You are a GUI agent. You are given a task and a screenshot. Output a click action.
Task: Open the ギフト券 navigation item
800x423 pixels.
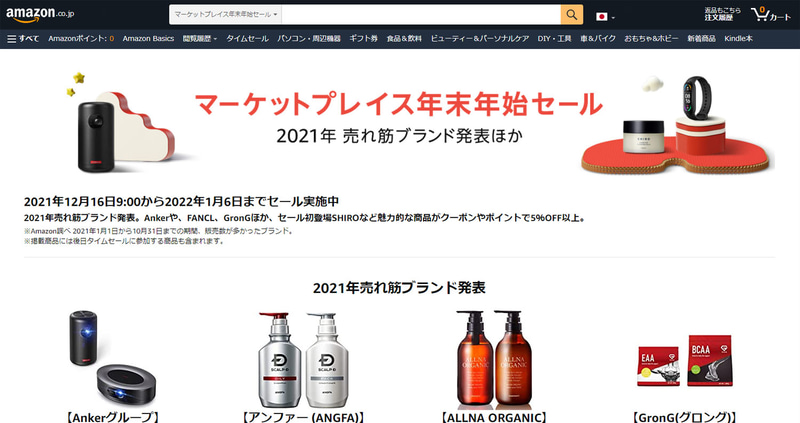coord(363,38)
